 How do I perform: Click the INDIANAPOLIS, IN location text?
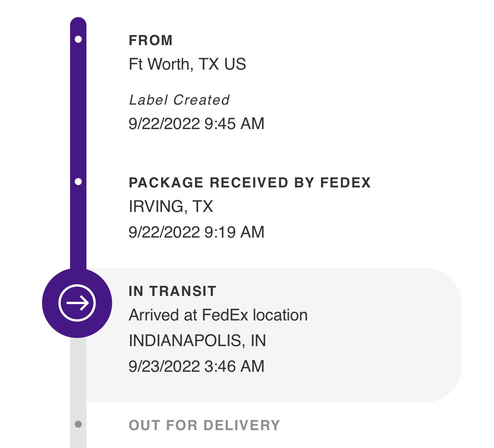(x=197, y=341)
